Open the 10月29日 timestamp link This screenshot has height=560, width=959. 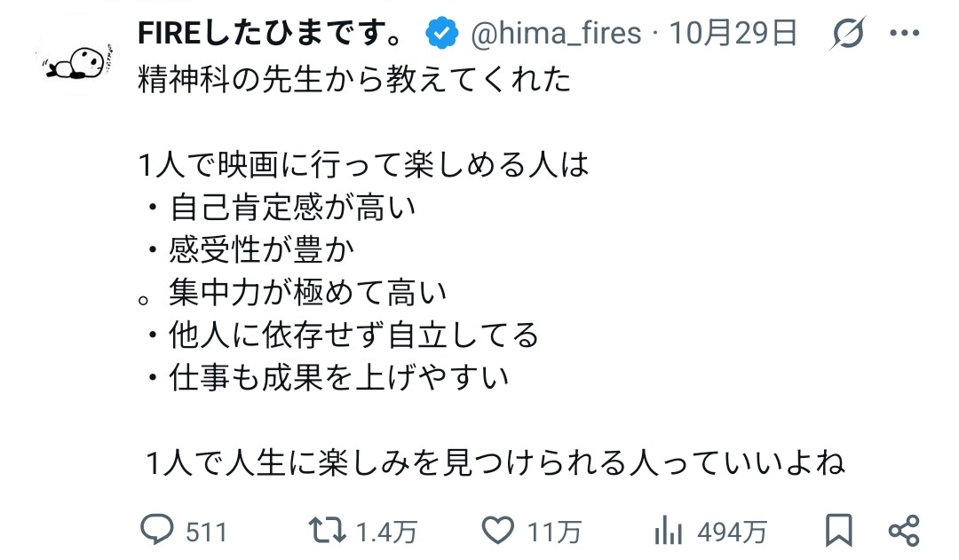click(x=733, y=35)
